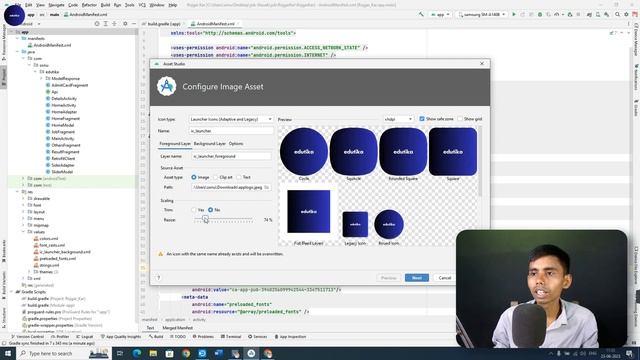Open Microsoft Edge from taskbar
640x360 pixels.
click(137, 353)
